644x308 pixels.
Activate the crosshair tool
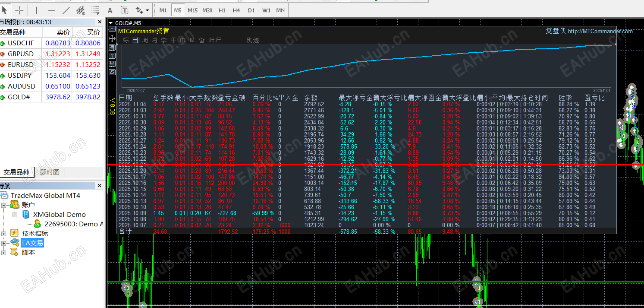tap(19, 10)
